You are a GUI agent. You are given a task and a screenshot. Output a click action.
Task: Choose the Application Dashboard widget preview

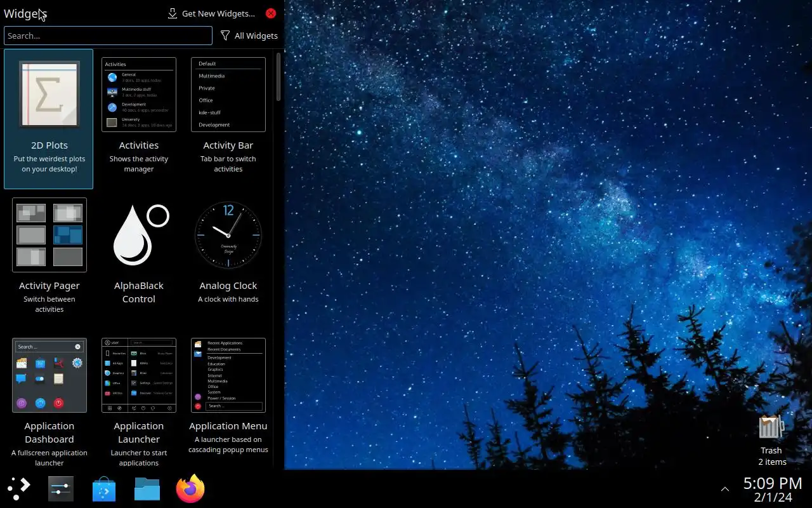click(x=49, y=375)
